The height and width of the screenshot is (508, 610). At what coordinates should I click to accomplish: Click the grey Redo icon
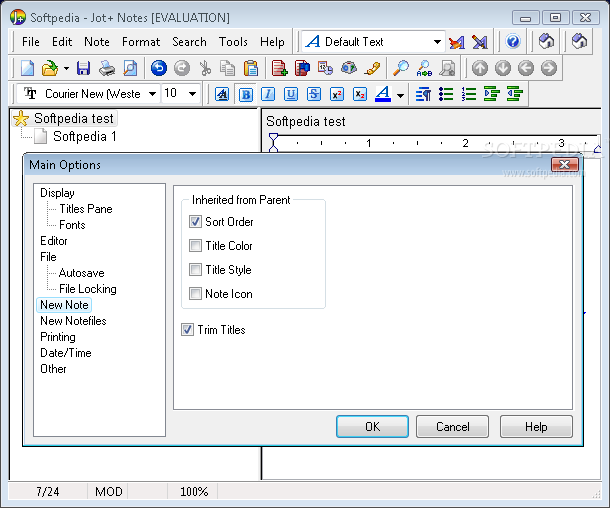[x=182, y=68]
